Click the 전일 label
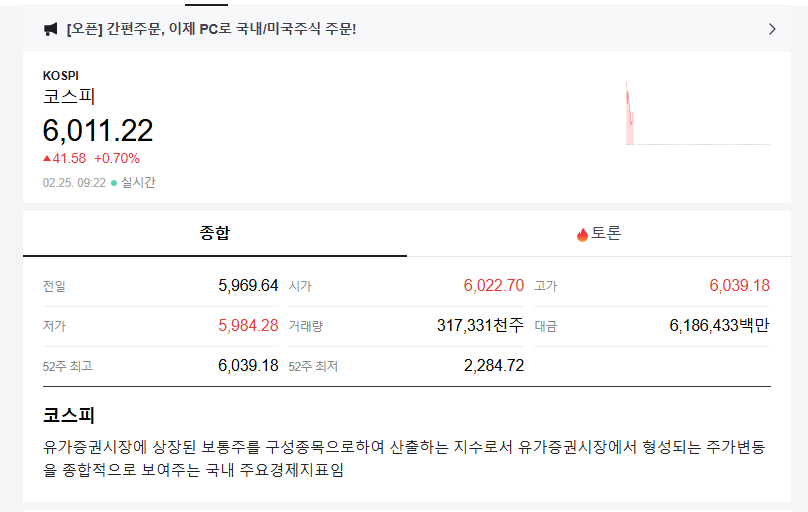The width and height of the screenshot is (808, 512). 54,286
